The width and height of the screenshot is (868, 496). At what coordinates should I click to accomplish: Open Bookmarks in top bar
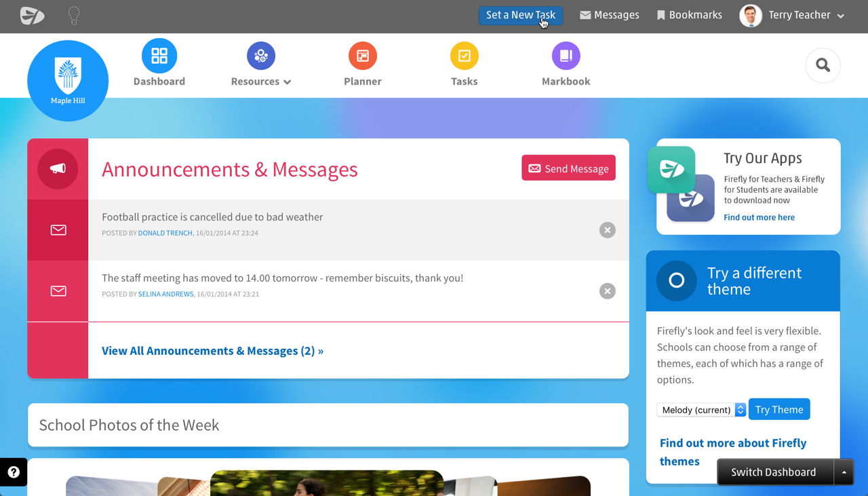click(x=689, y=15)
